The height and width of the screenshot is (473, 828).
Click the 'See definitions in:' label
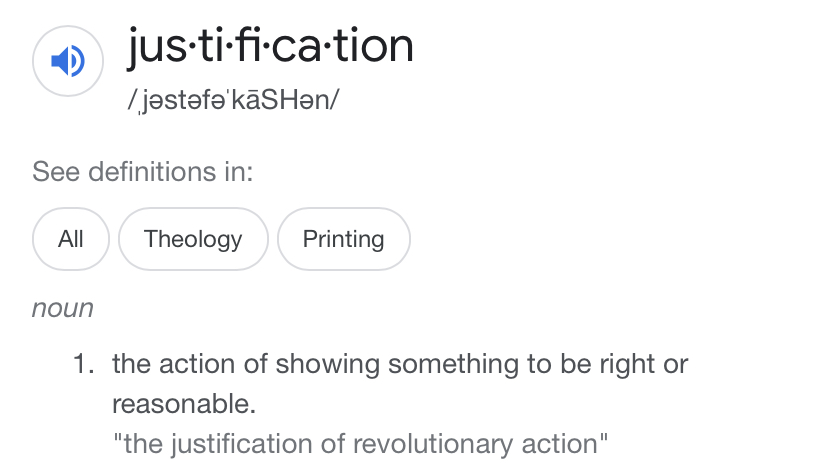pyautogui.click(x=143, y=172)
